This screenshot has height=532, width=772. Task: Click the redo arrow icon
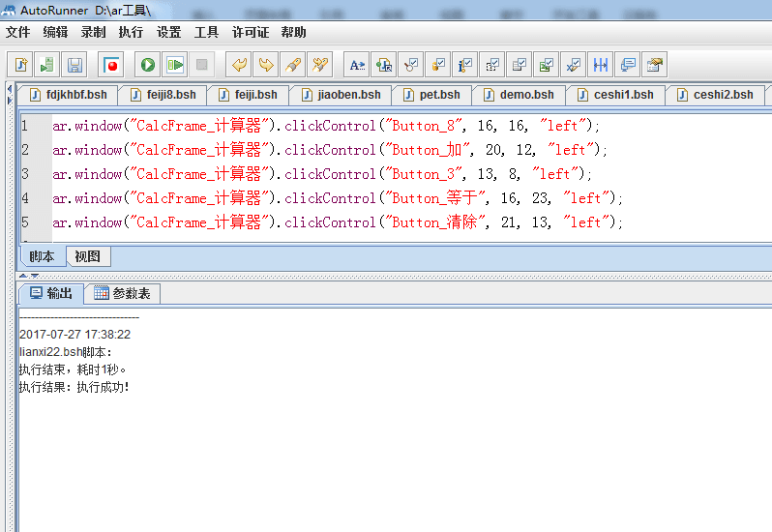(x=265, y=65)
